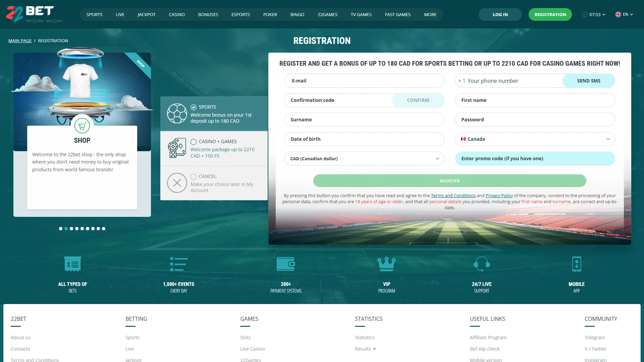Image resolution: width=644 pixels, height=362 pixels.
Task: Expand the Results submenu in Statistics
Action: (374, 349)
